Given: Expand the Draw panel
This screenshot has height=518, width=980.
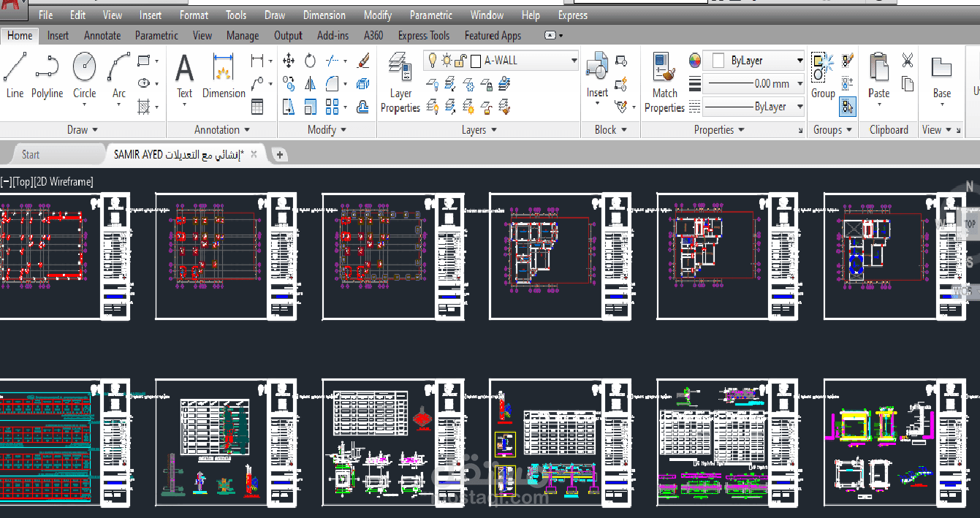Looking at the screenshot, I should 82,130.
